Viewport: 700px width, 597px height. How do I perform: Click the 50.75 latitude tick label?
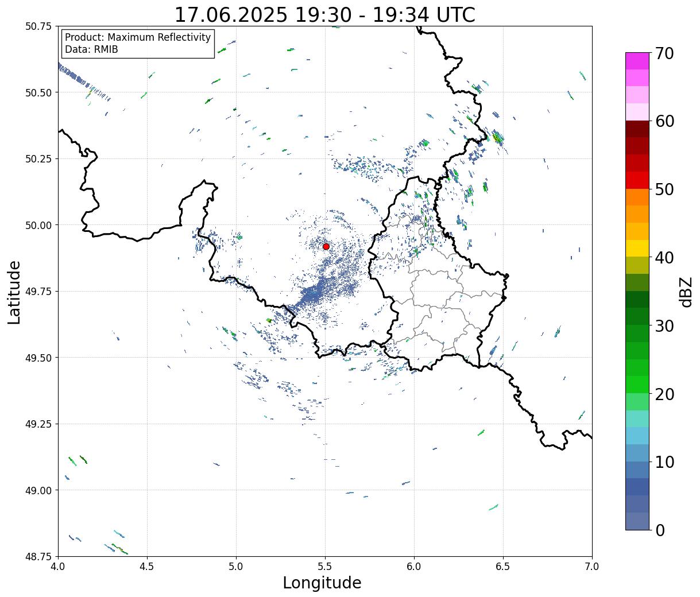(38, 26)
